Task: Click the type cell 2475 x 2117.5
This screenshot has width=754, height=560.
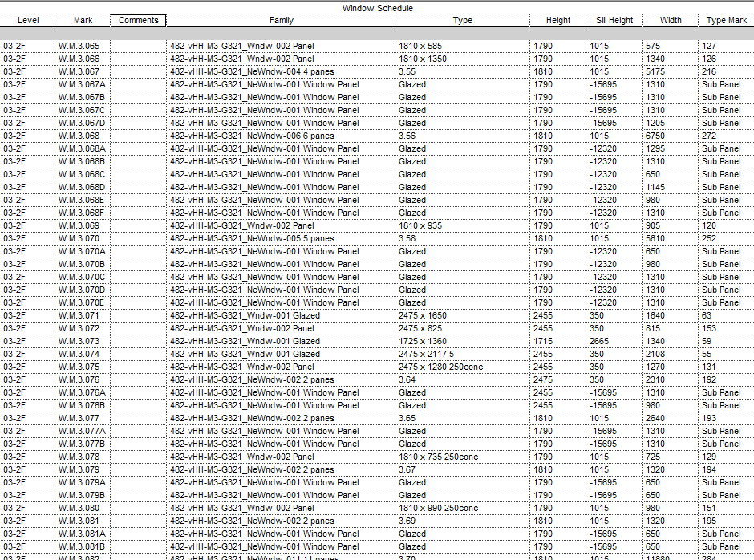Action: coord(463,354)
